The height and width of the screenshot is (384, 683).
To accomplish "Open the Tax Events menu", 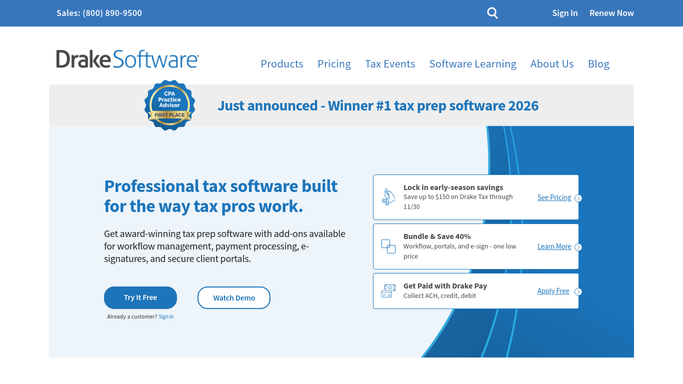I will pos(390,64).
